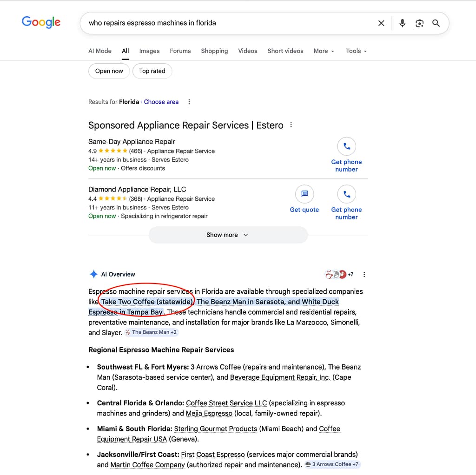Click the magnifying glass search icon
Viewport: 476px width, 475px height.
click(436, 23)
